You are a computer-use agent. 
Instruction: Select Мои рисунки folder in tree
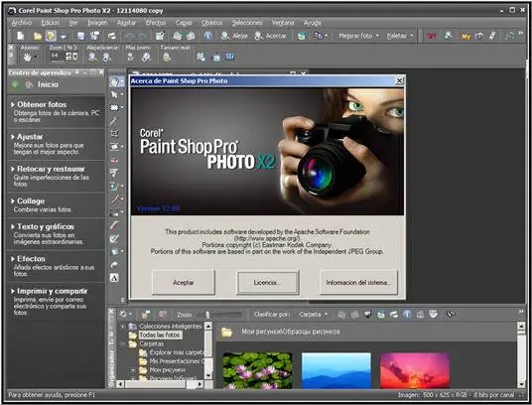(x=168, y=370)
